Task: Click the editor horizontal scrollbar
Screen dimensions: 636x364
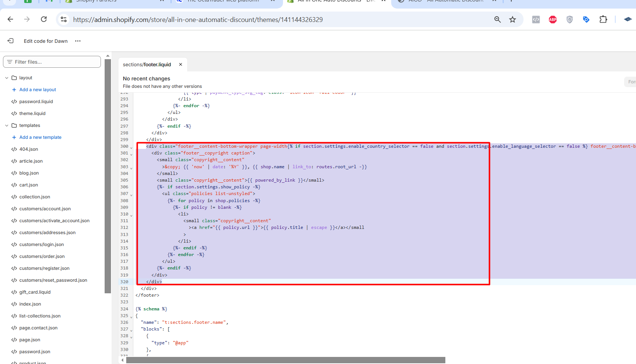Action: tap(286, 360)
